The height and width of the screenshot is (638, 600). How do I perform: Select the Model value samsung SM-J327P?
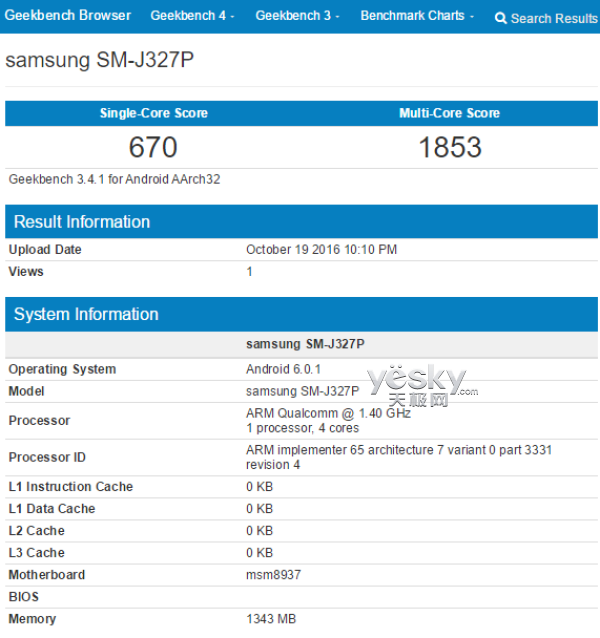click(x=303, y=391)
